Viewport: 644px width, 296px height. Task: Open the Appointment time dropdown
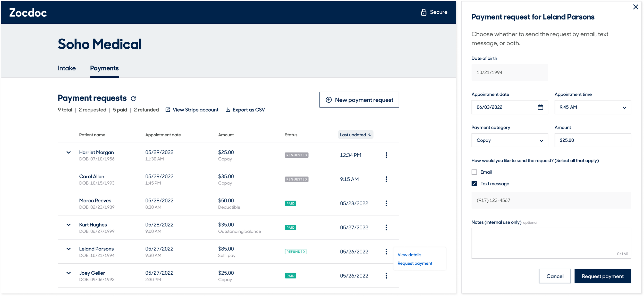[x=592, y=107]
